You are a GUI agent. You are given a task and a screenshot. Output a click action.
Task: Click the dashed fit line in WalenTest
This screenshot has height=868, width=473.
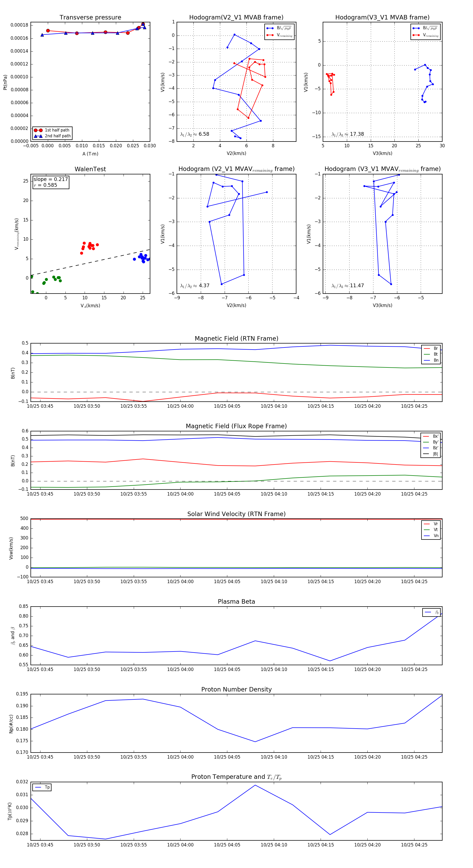90,263
